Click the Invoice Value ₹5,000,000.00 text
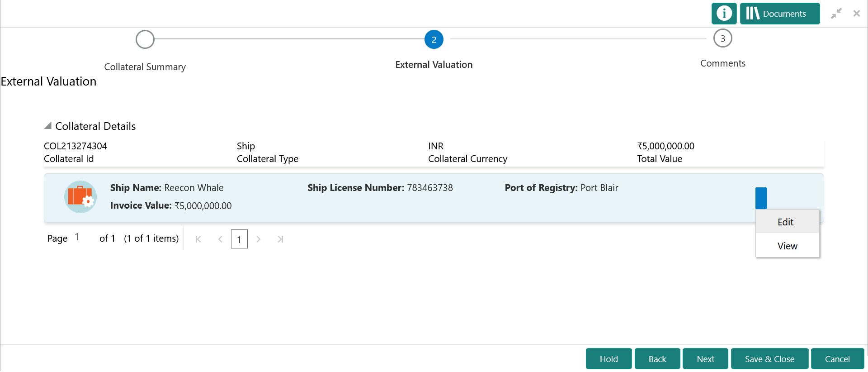868x372 pixels. pos(171,205)
